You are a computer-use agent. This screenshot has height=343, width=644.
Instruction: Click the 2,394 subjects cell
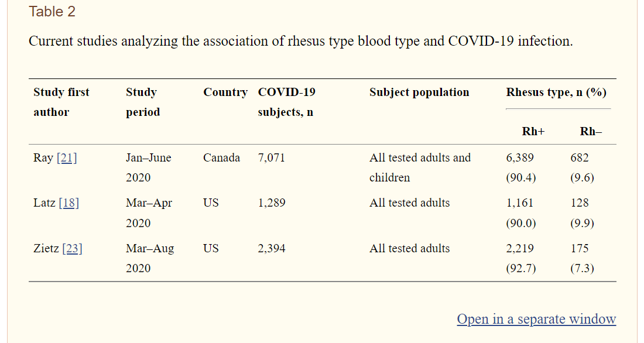tap(272, 249)
